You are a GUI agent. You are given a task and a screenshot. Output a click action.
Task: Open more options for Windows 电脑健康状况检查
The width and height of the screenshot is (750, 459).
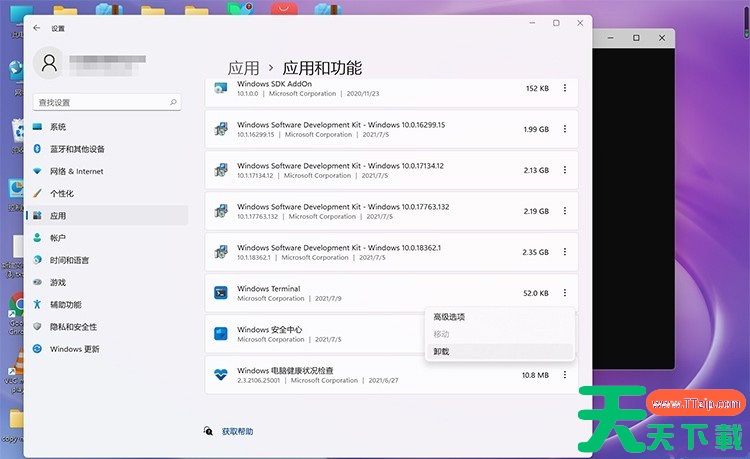click(x=565, y=375)
